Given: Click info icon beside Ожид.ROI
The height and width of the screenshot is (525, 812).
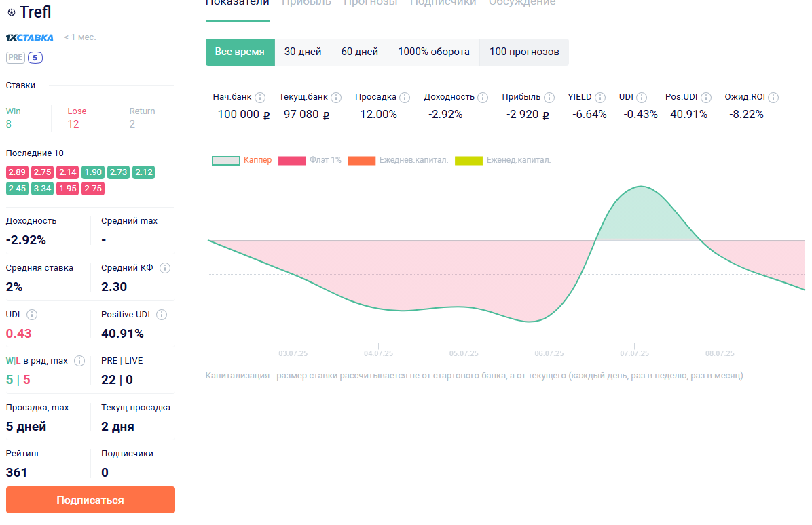Looking at the screenshot, I should coord(773,98).
